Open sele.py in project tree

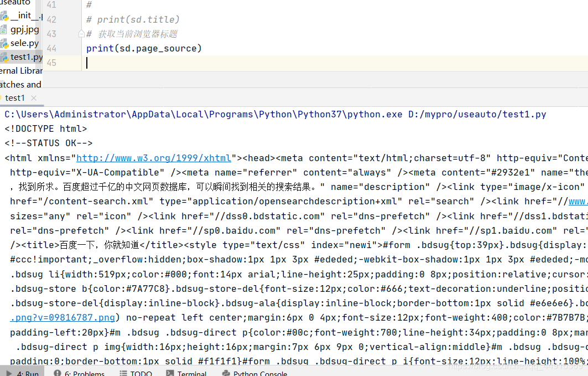(24, 44)
